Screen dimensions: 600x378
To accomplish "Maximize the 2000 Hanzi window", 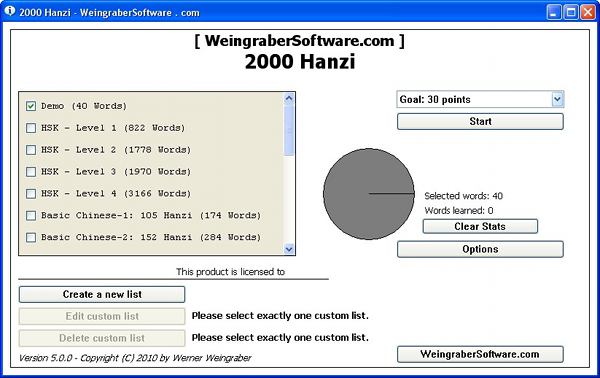I will pyautogui.click(x=571, y=12).
